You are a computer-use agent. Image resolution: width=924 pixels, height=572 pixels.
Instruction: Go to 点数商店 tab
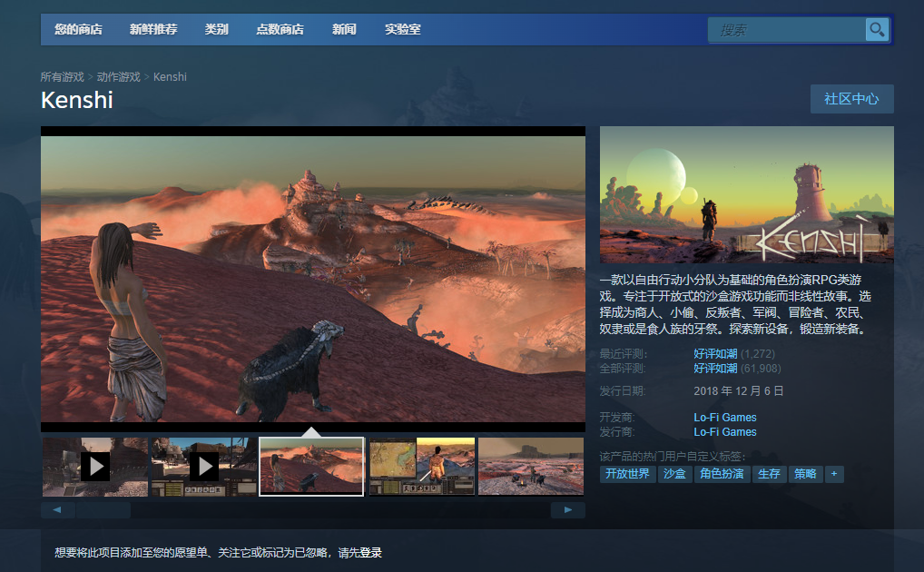280,29
